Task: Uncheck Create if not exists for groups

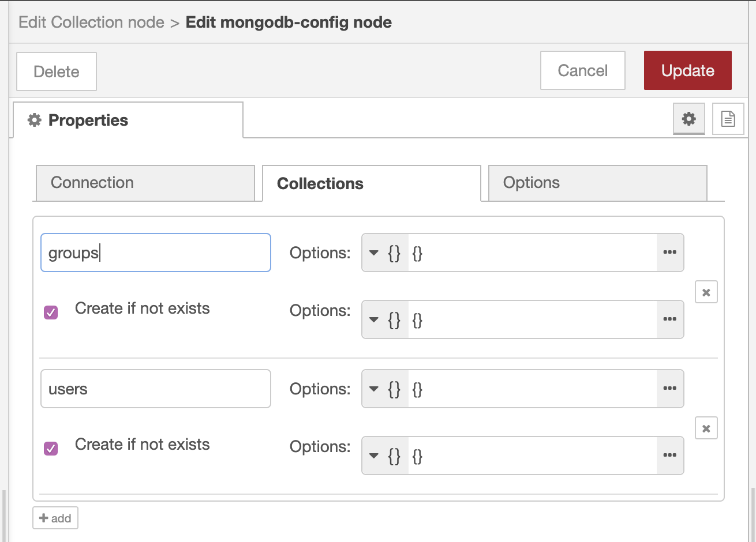Action: (51, 313)
